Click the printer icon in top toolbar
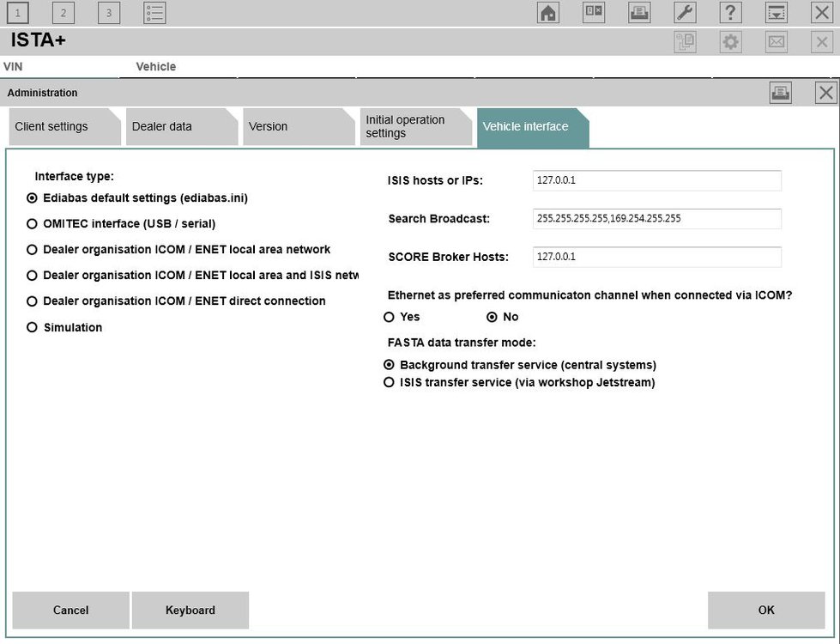The height and width of the screenshot is (644, 840). (639, 12)
